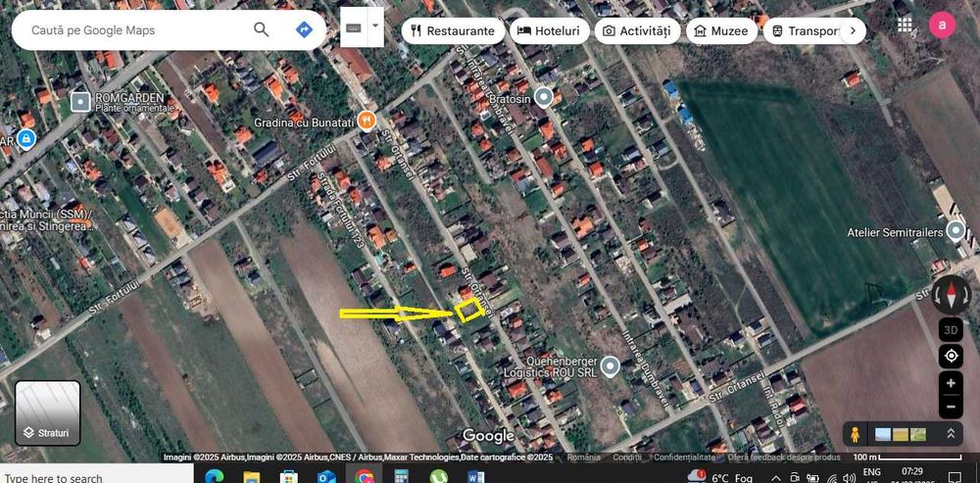Viewport: 980px width, 483px height.
Task: Open the Condiții terms link
Action: (x=627, y=458)
